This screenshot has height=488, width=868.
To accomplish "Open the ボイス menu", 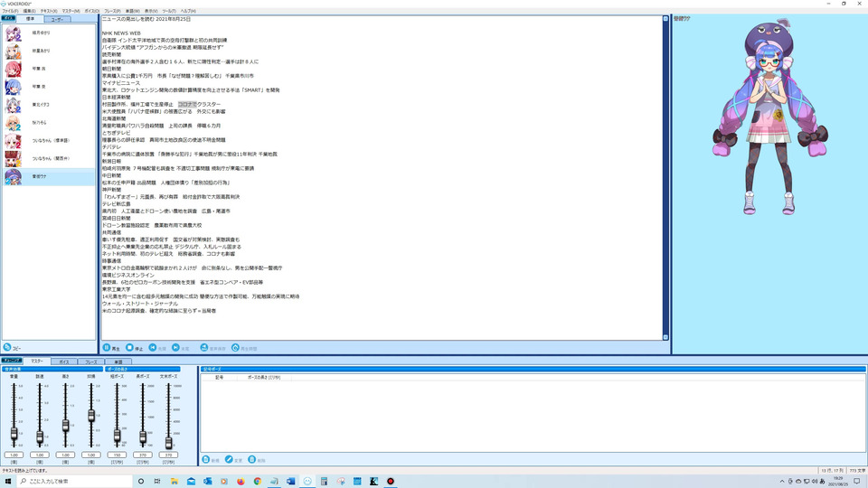I will point(92,11).
